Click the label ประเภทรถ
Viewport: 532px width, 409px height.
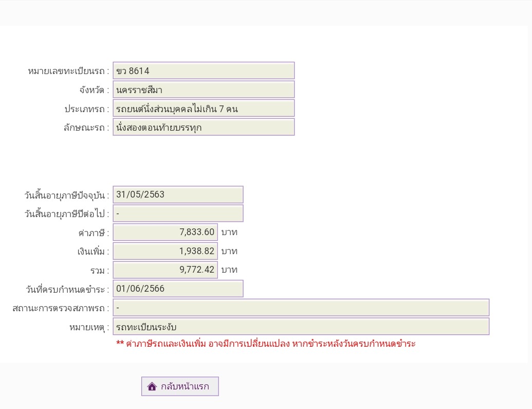tap(87, 109)
